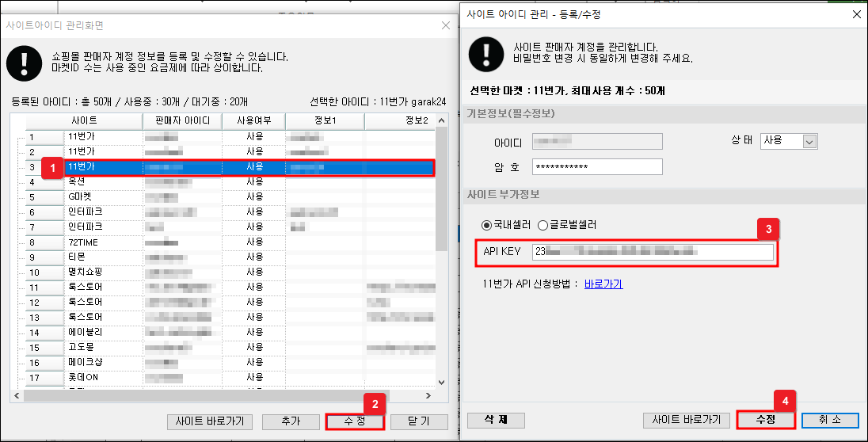Click the list scroll down arrow
868x442 pixels.
tap(441, 382)
